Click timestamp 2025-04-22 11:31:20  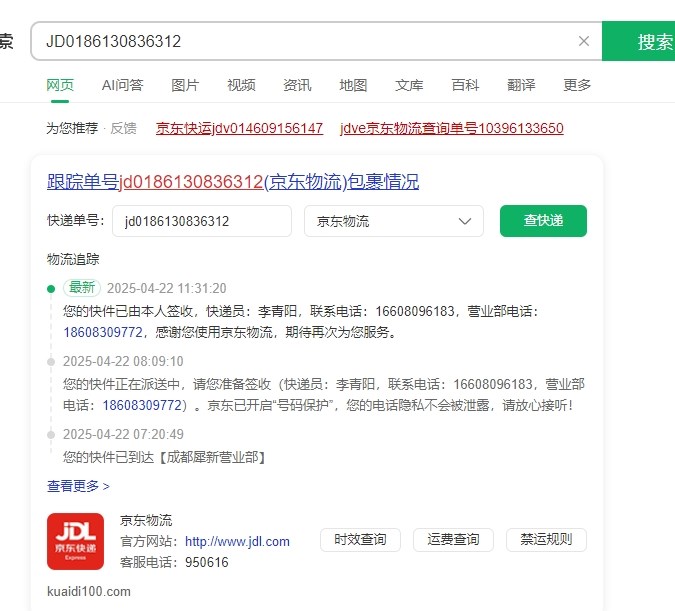[x=167, y=288]
